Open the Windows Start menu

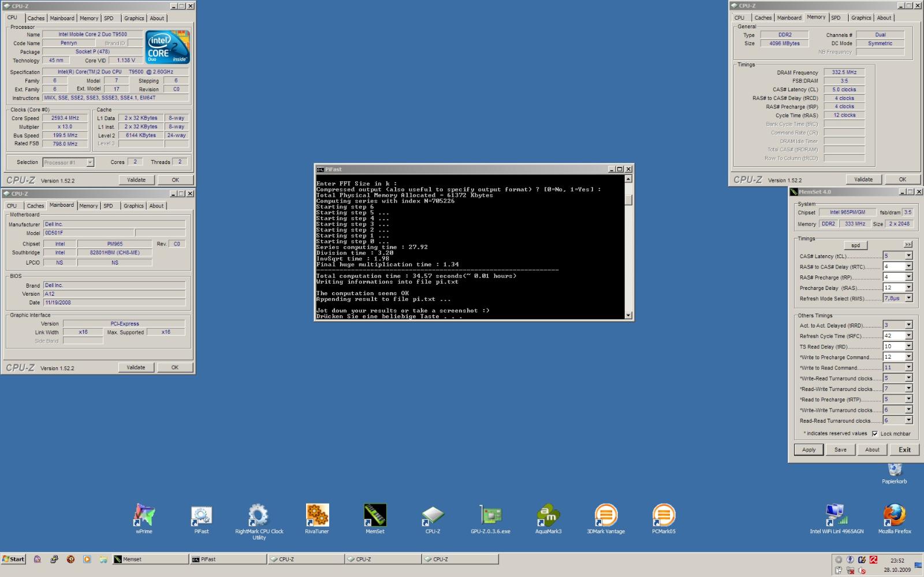pyautogui.click(x=13, y=559)
